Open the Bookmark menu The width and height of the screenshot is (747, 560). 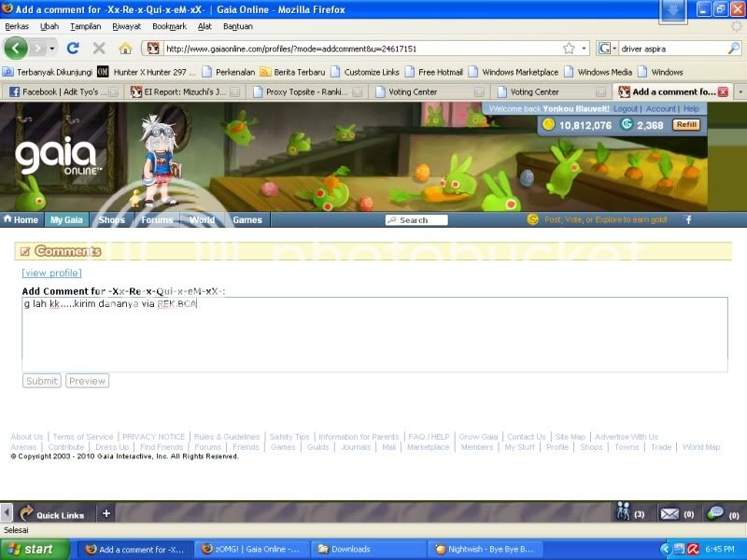[x=169, y=26]
